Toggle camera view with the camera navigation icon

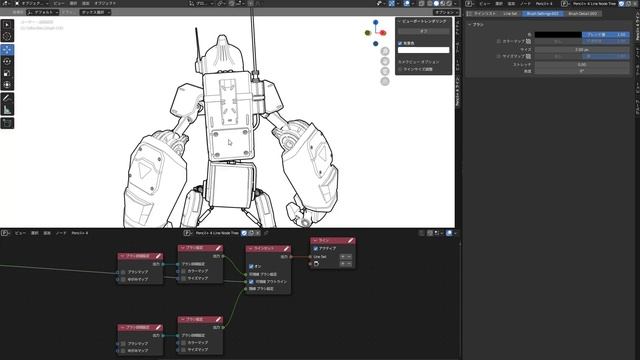[x=385, y=71]
